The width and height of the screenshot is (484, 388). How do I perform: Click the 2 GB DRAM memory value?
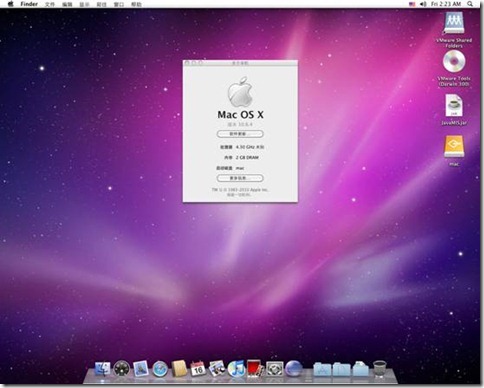pyautogui.click(x=247, y=157)
